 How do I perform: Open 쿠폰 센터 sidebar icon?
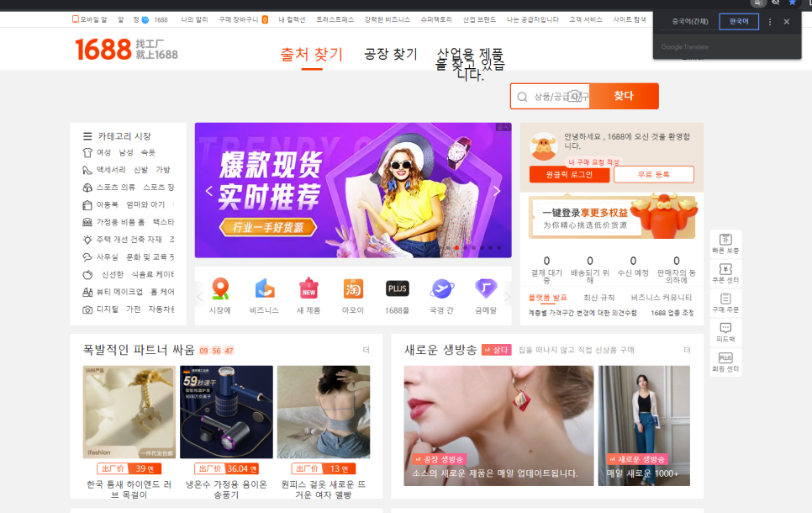pos(725,273)
